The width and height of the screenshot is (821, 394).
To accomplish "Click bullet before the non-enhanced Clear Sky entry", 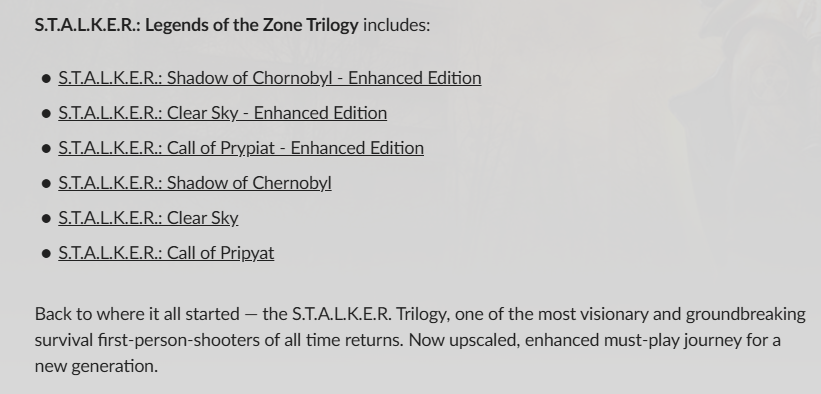I will (x=46, y=219).
